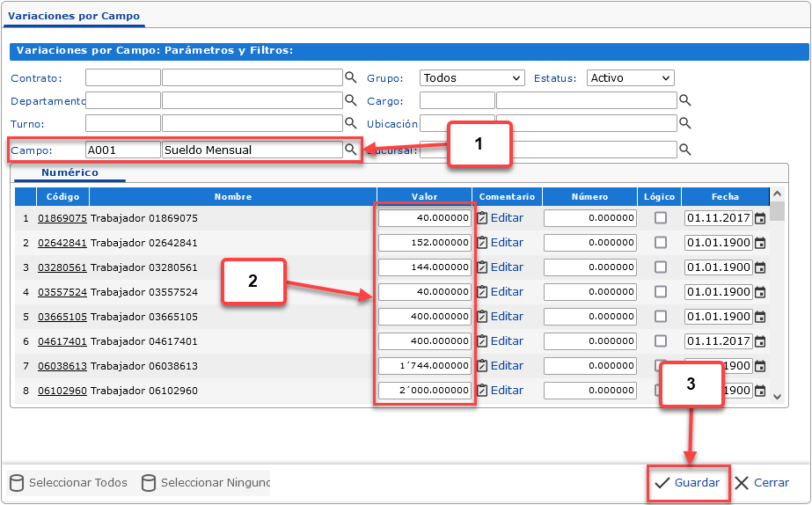Check the Lógico box for Trabajador 04617401
Screen dimensions: 812x505
661,341
